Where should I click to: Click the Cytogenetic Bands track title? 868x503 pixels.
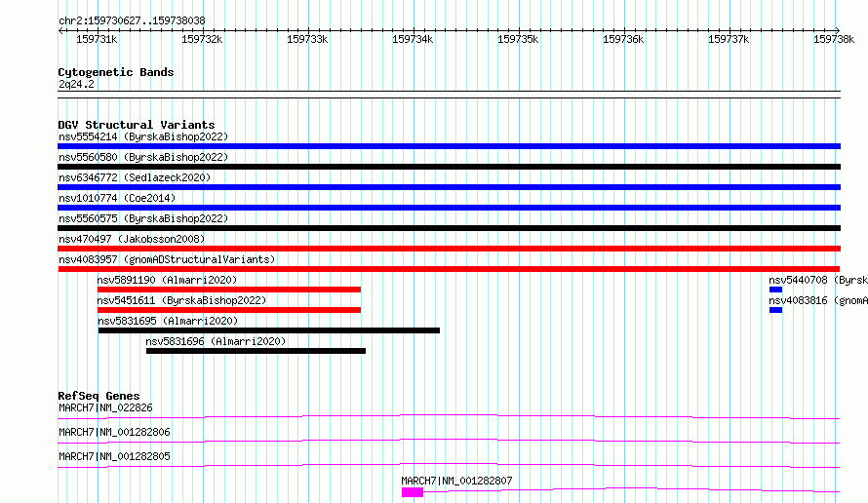[116, 72]
